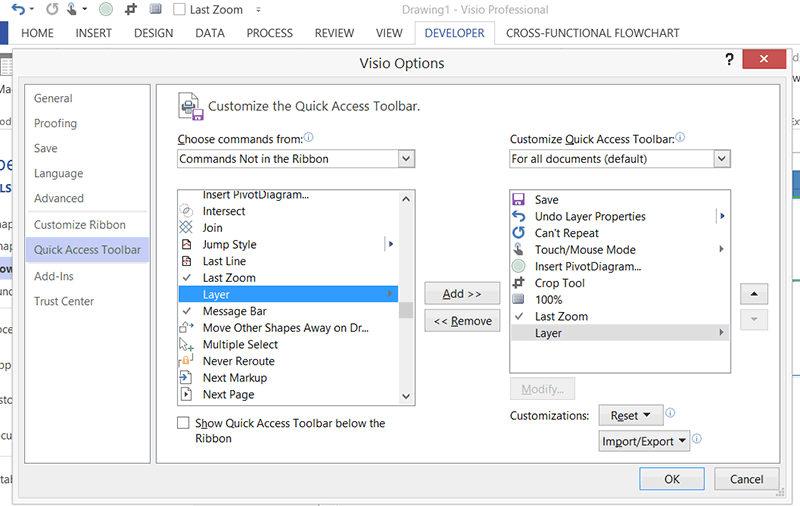Select Next Page command in list

point(288,394)
